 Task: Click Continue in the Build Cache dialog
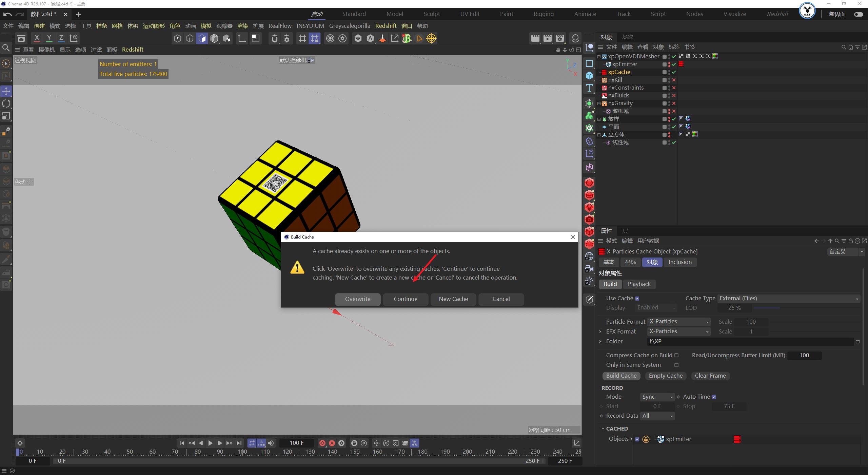pos(405,299)
